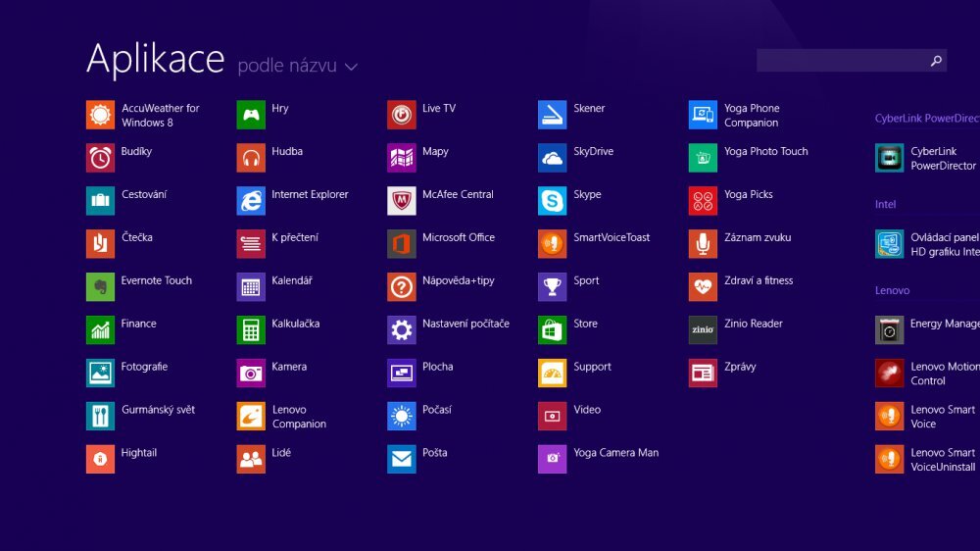The image size is (980, 551).
Task: Launch the Skype icon
Action: [x=552, y=201]
